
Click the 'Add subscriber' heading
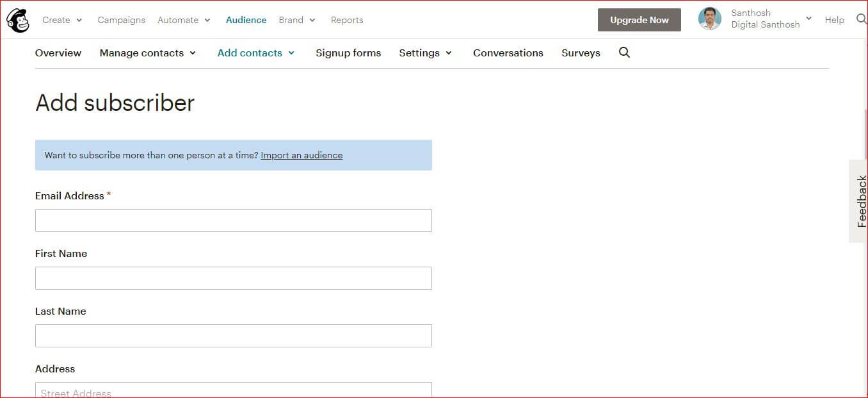coord(115,103)
